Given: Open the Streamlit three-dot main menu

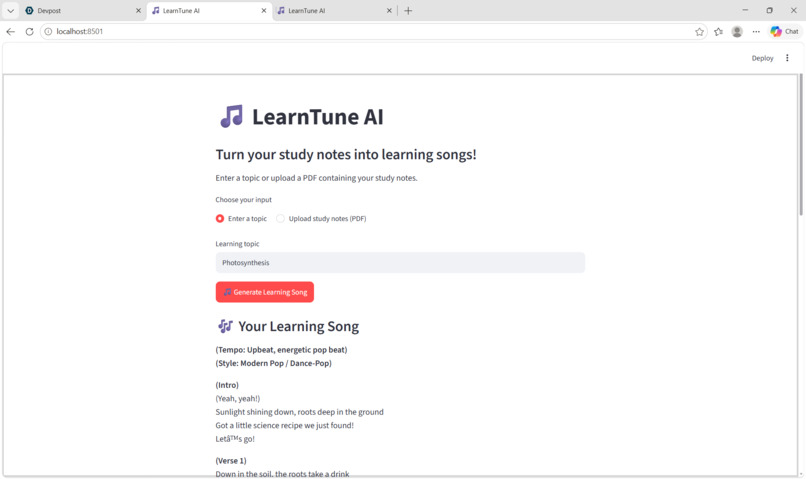Looking at the screenshot, I should pyautogui.click(x=787, y=58).
